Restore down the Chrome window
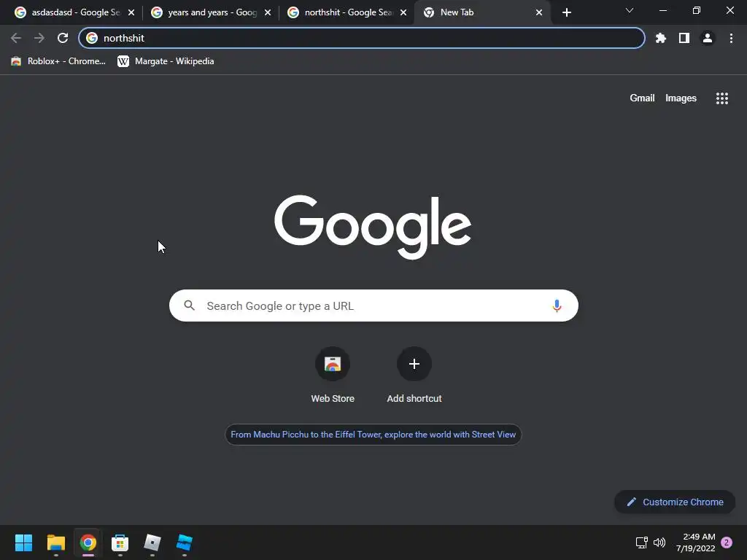 697,10
